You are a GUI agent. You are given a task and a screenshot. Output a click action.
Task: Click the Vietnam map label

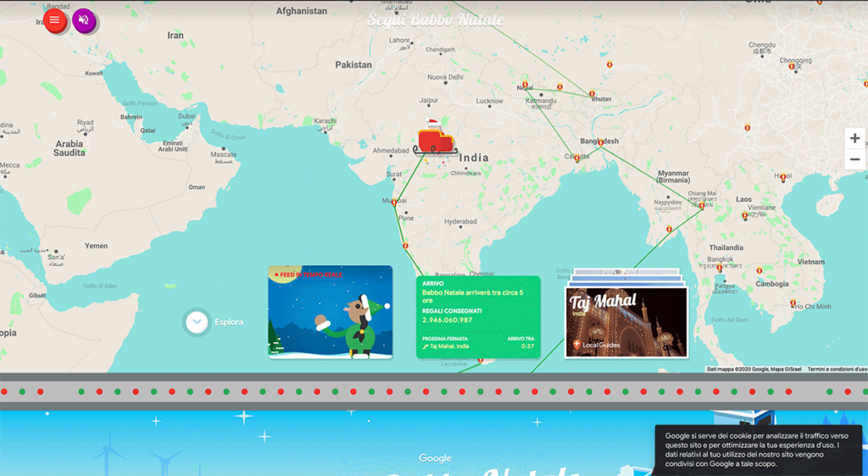(810, 262)
